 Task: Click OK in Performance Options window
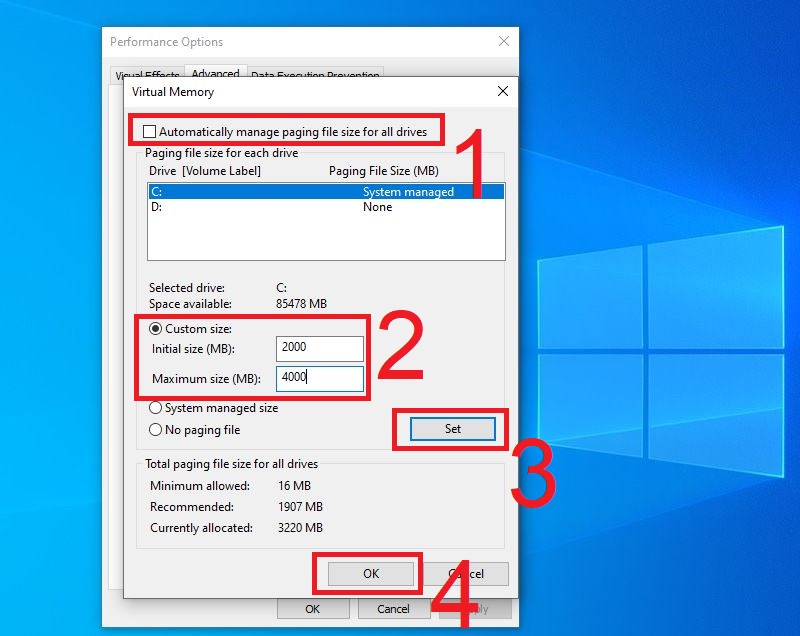[312, 609]
